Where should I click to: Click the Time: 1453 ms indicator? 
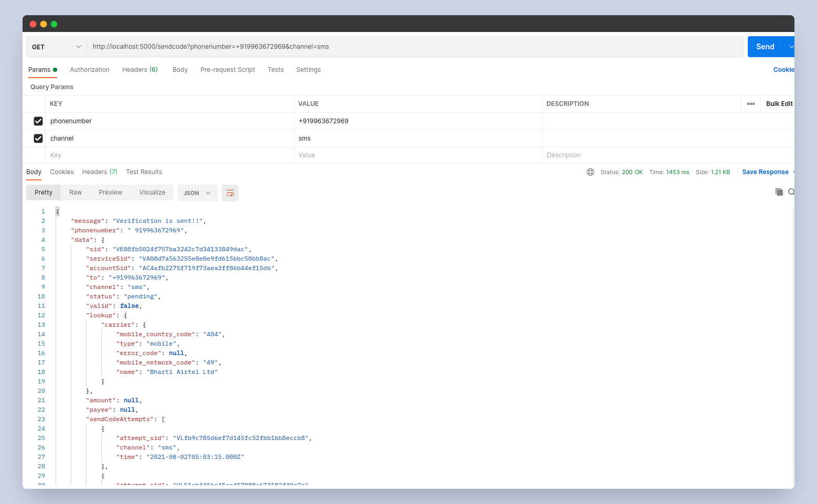(x=669, y=172)
